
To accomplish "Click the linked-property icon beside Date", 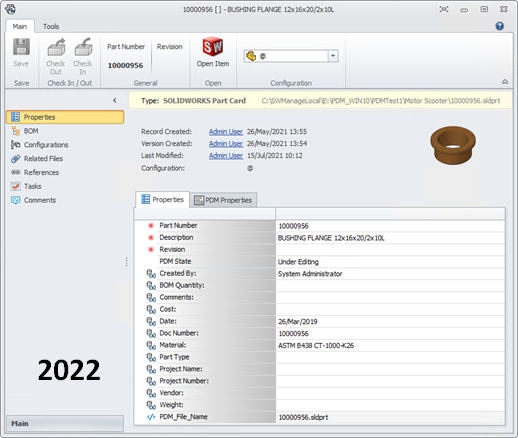I will click(151, 322).
